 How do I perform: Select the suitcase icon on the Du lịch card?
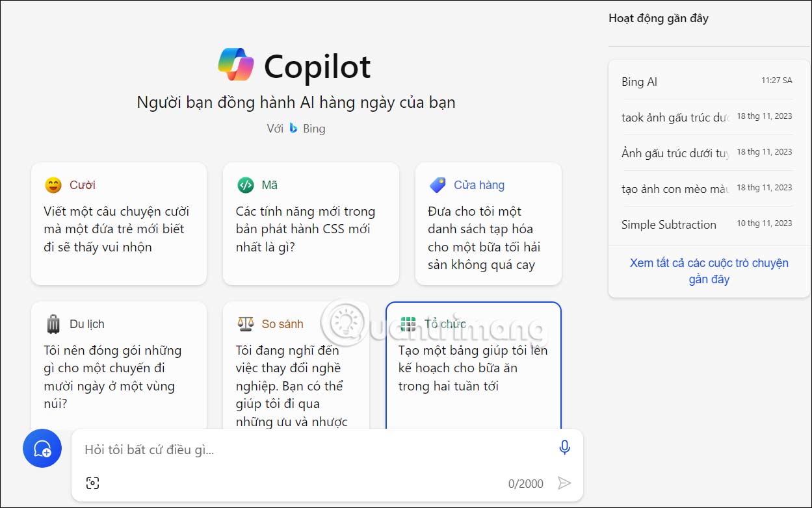click(54, 324)
